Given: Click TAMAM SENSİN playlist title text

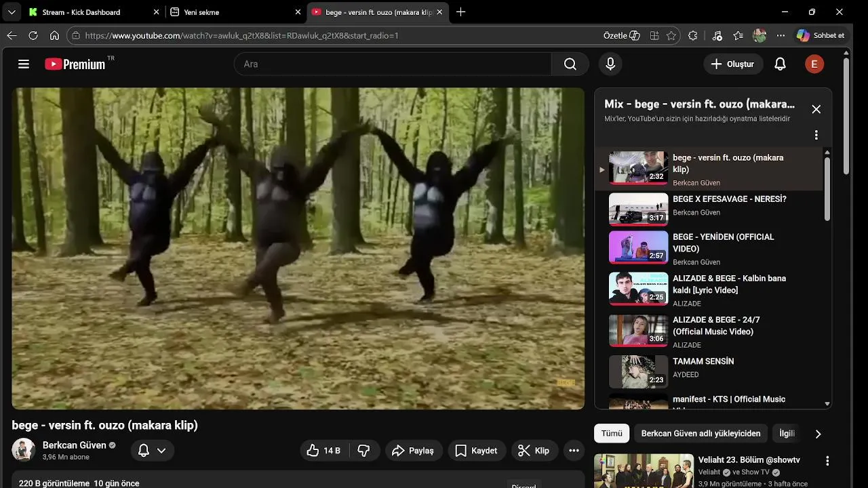Looking at the screenshot, I should click(x=703, y=361).
